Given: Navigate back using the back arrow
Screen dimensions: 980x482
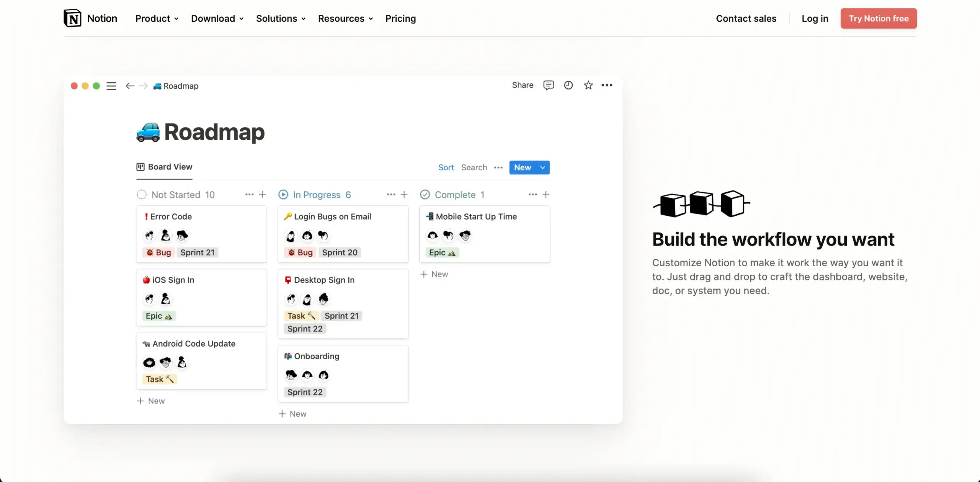Looking at the screenshot, I should (x=129, y=86).
